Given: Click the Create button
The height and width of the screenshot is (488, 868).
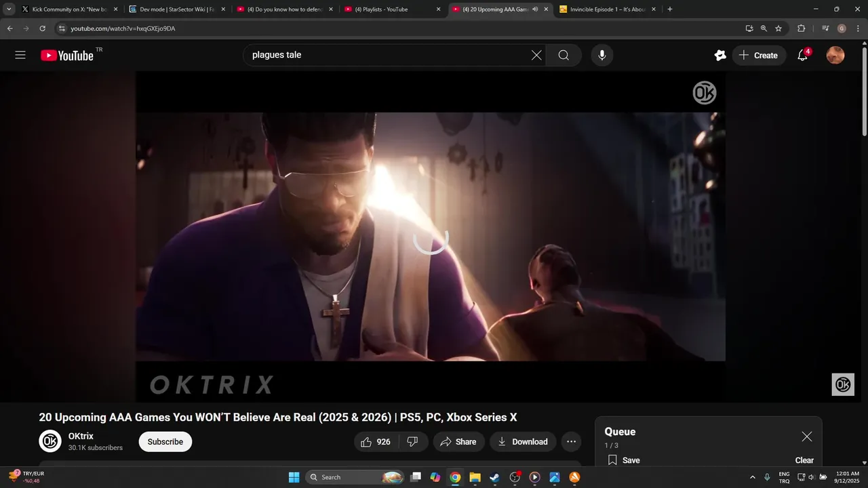Looking at the screenshot, I should (759, 56).
